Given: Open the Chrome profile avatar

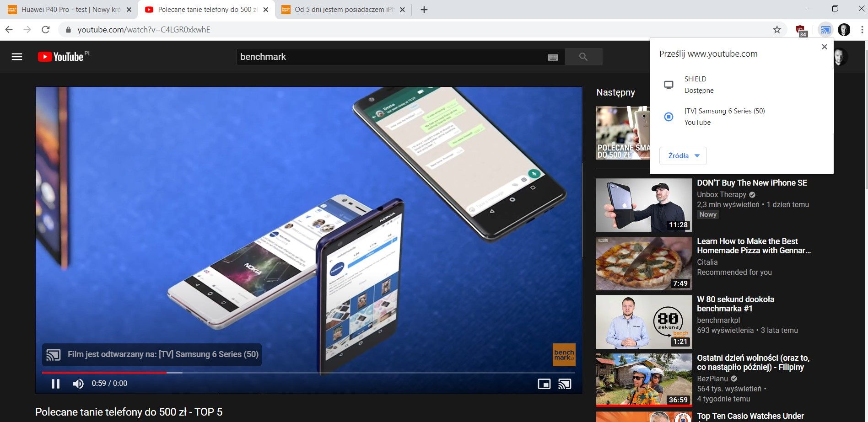Looking at the screenshot, I should coord(844,30).
